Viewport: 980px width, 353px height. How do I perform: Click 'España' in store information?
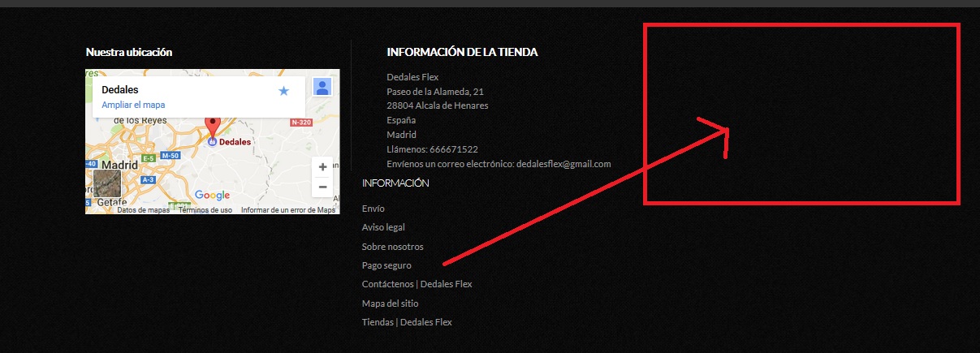pyautogui.click(x=401, y=120)
